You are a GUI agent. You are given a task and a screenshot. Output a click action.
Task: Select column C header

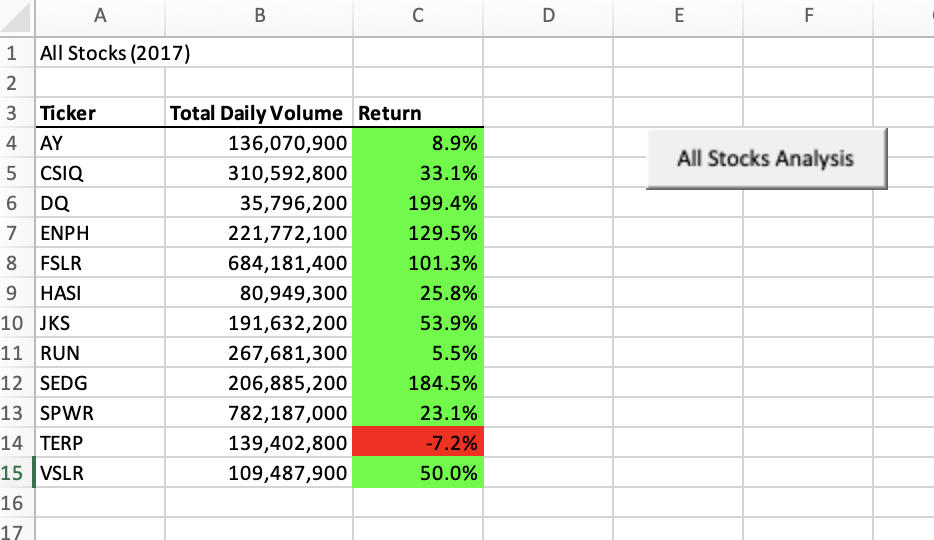coord(418,16)
